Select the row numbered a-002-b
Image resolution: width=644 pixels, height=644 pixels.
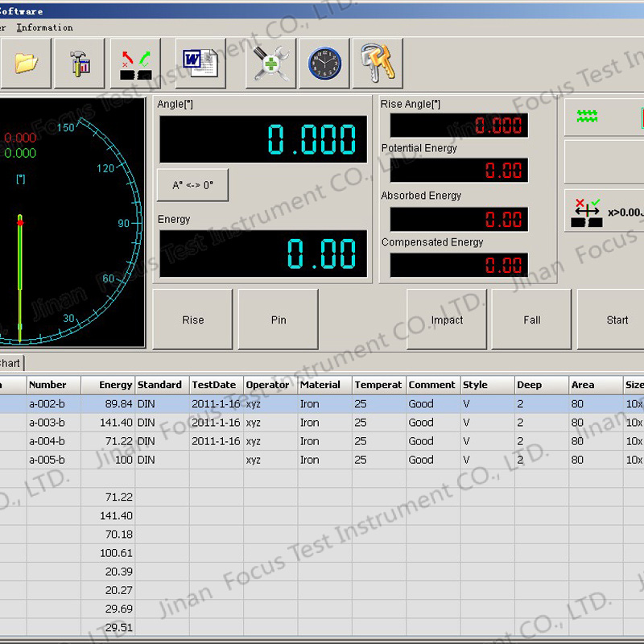pyautogui.click(x=322, y=404)
